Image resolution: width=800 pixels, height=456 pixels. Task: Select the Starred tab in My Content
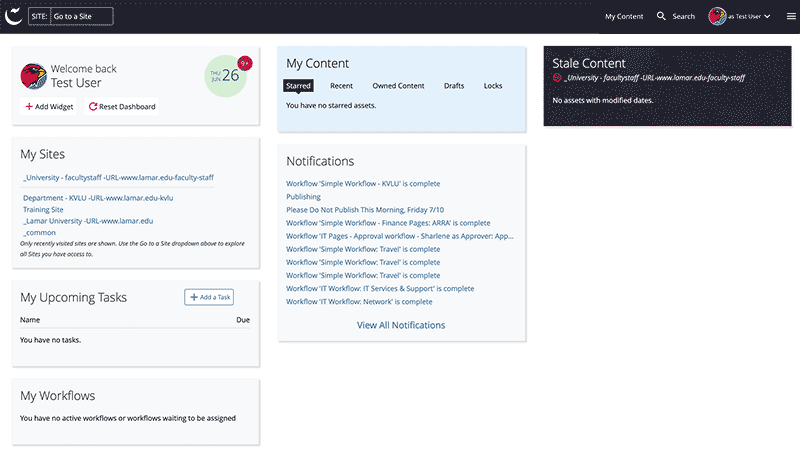coord(298,86)
